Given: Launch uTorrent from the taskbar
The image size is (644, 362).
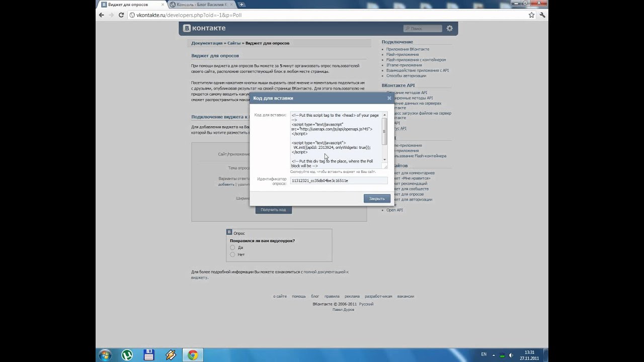Looking at the screenshot, I should click(127, 355).
